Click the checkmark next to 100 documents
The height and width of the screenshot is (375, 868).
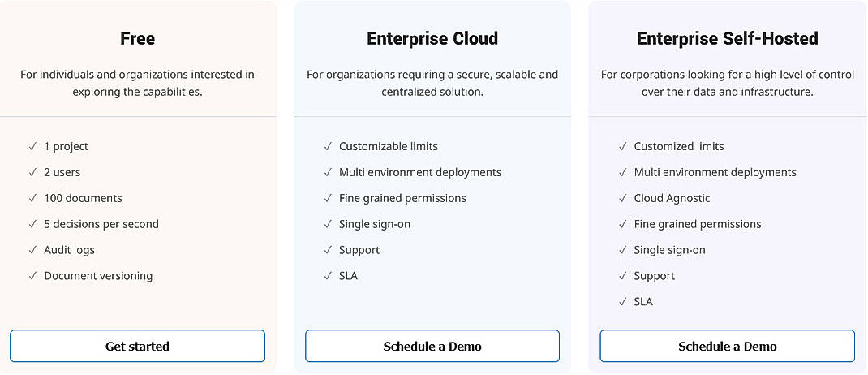tap(33, 198)
